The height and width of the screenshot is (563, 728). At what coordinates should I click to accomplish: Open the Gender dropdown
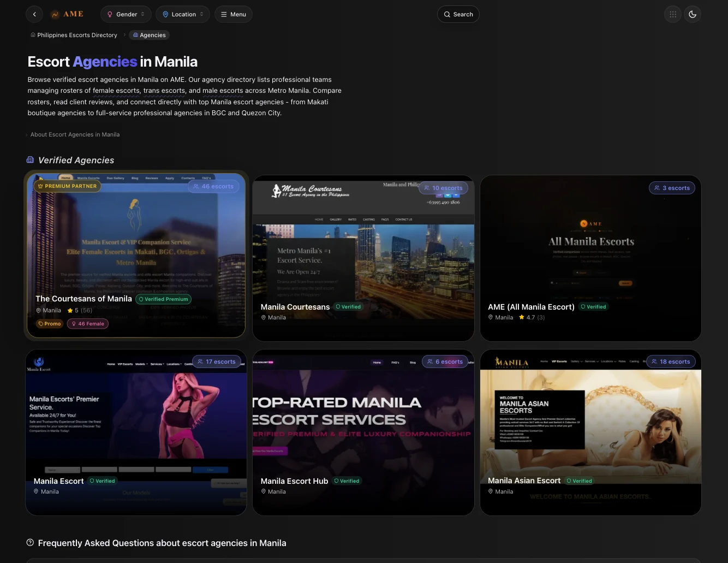pos(126,14)
